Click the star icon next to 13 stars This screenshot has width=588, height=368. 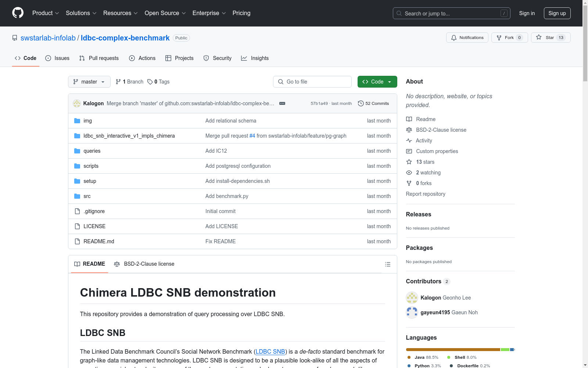[409, 162]
